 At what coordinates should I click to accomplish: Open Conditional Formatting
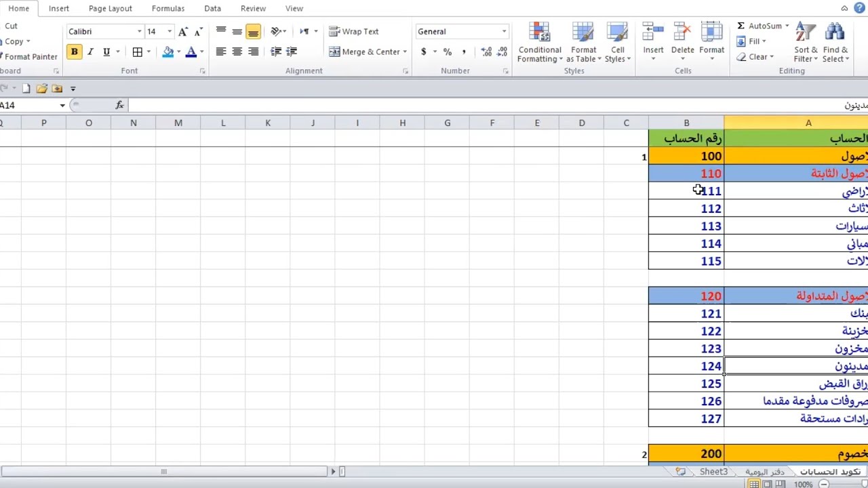540,43
